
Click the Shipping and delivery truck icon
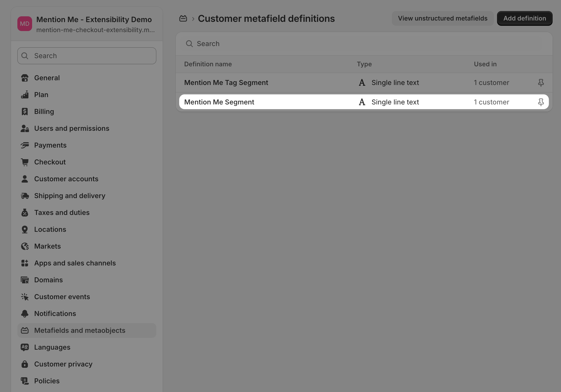25,196
